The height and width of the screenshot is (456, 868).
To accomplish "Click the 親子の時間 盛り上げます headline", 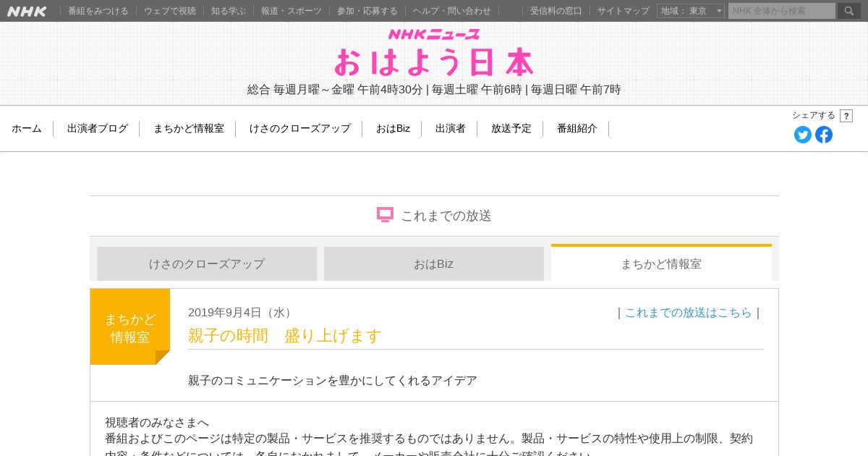I will (285, 336).
